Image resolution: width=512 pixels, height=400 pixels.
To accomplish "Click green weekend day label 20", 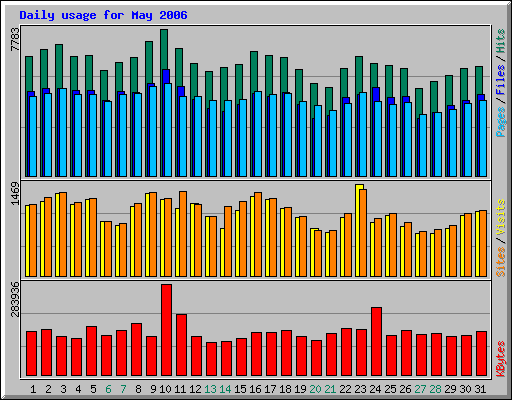I will tap(315, 389).
